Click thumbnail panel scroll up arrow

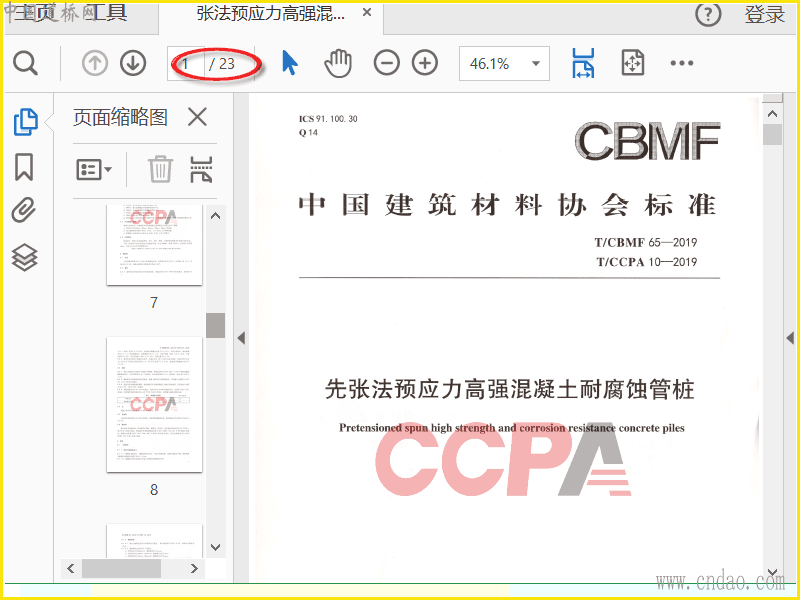[x=215, y=216]
